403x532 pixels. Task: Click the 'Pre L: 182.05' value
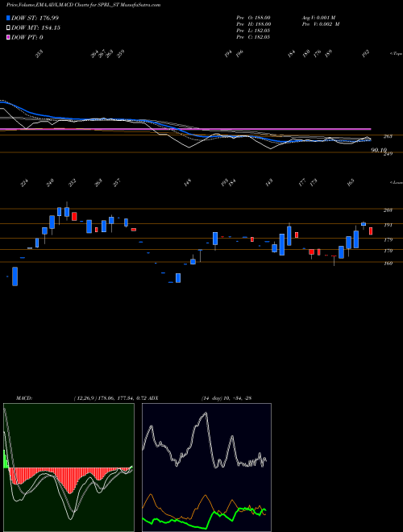click(253, 31)
